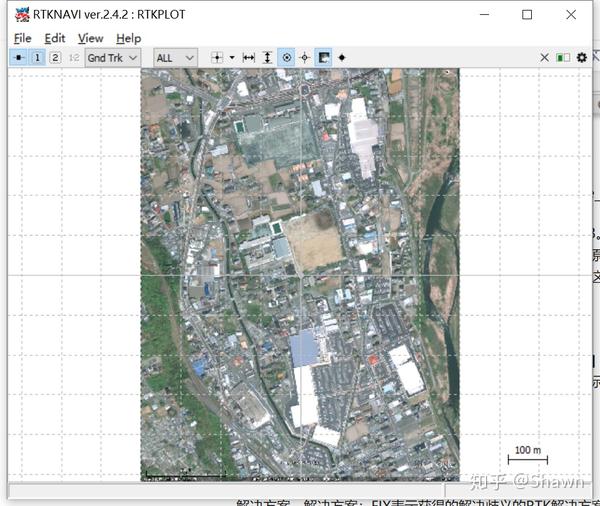The width and height of the screenshot is (600, 506).
Task: Expand the arrow next to center icon
Action: [x=232, y=58]
